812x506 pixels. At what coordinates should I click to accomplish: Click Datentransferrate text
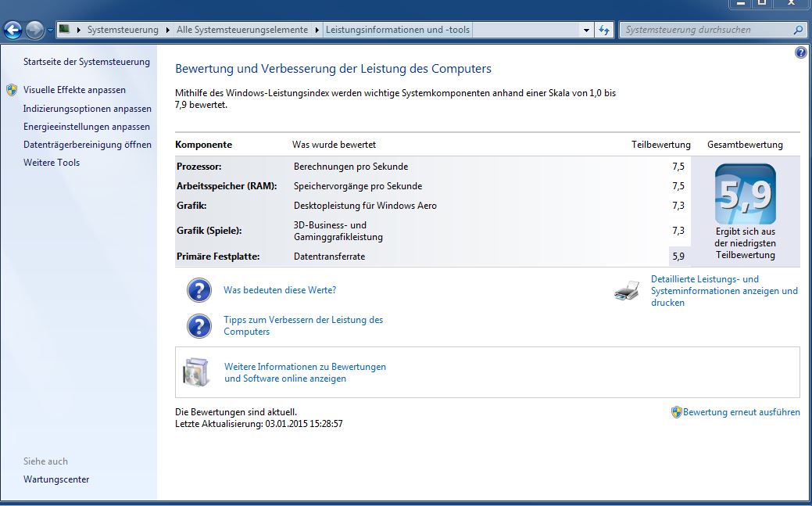pos(329,257)
